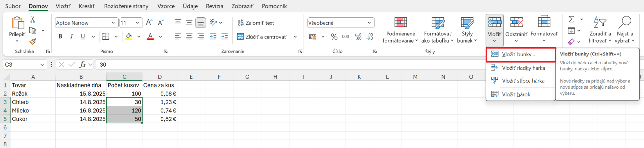
Task: Align text to middle vertically
Action: point(189,22)
